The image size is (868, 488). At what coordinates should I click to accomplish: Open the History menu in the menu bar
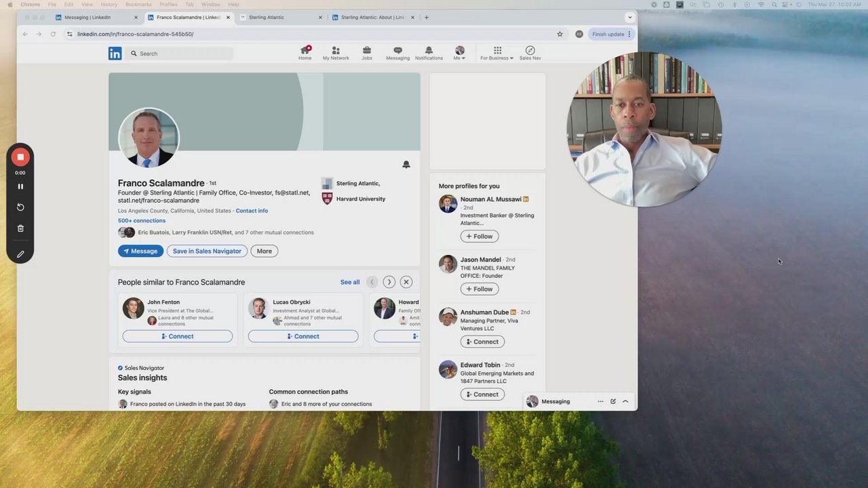coord(109,5)
